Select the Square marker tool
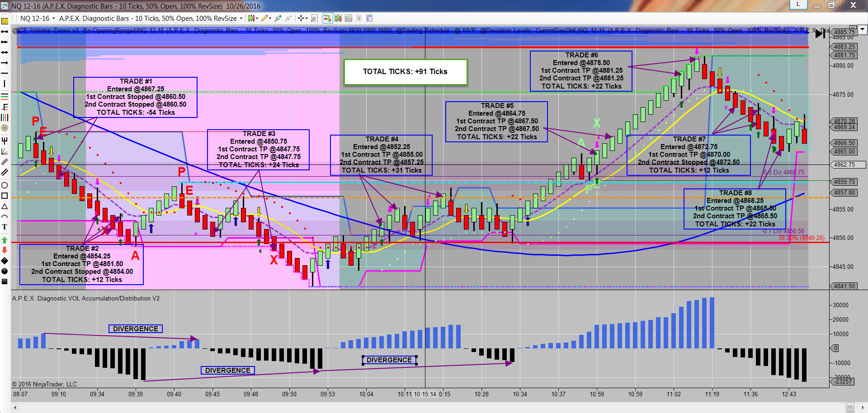 pos(5,282)
